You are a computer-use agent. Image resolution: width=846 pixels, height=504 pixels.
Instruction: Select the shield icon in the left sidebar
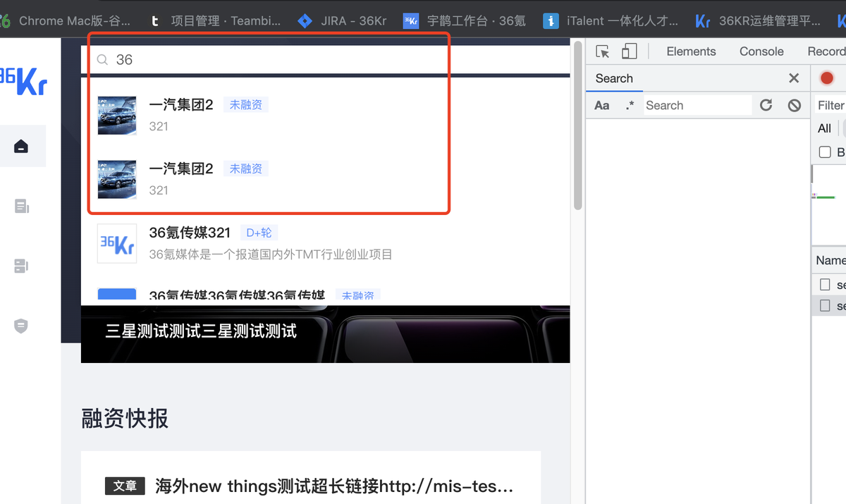[x=21, y=326]
